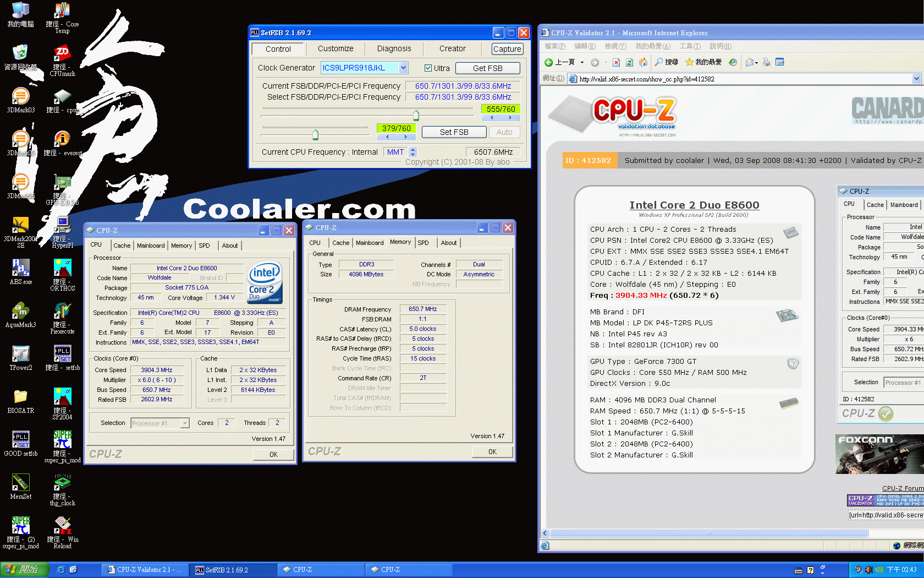Click the MMT frequency spinner arrows

413,152
